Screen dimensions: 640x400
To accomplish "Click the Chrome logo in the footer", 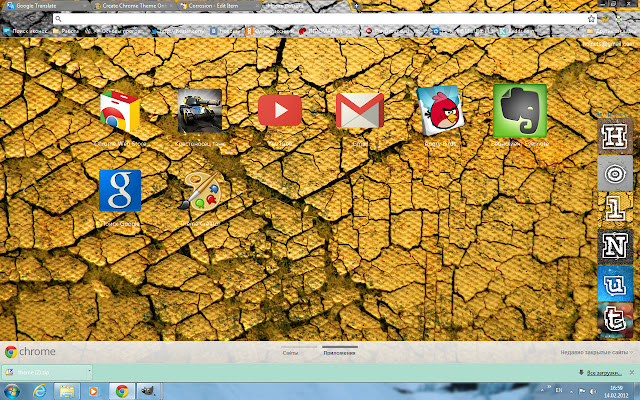I will [x=30, y=351].
